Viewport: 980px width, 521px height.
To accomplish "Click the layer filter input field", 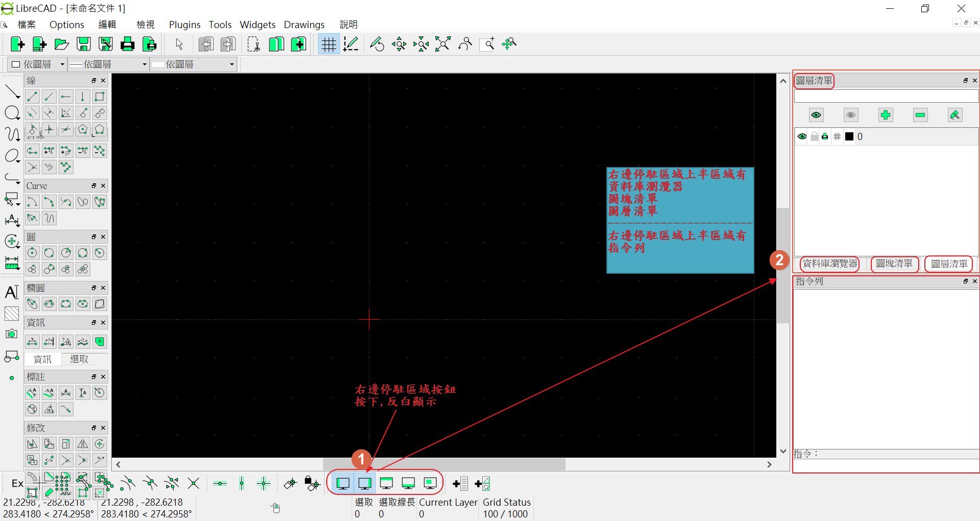I will (x=886, y=96).
